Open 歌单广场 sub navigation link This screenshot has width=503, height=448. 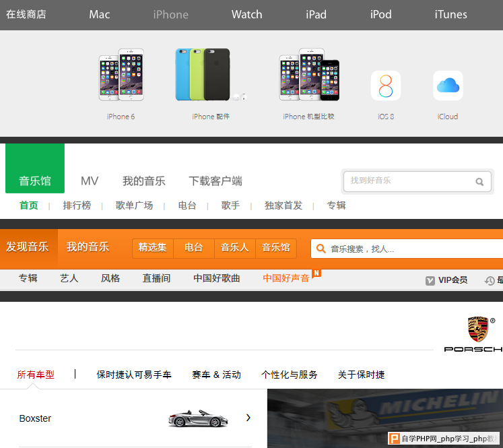click(134, 205)
